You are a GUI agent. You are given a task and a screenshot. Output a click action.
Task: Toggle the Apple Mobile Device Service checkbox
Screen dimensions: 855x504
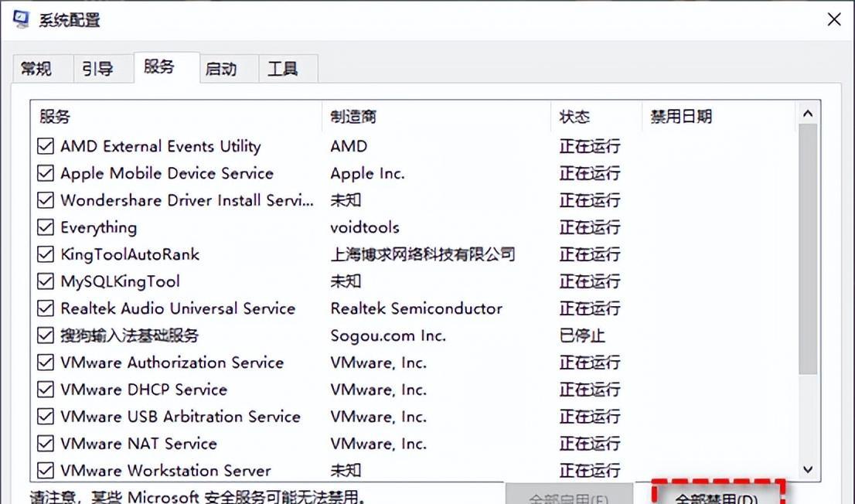46,173
